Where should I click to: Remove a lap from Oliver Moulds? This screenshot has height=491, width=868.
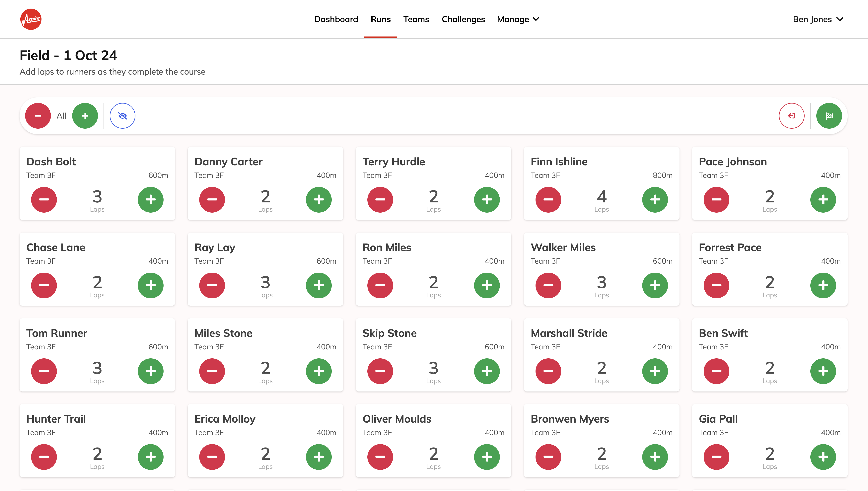[x=380, y=457]
